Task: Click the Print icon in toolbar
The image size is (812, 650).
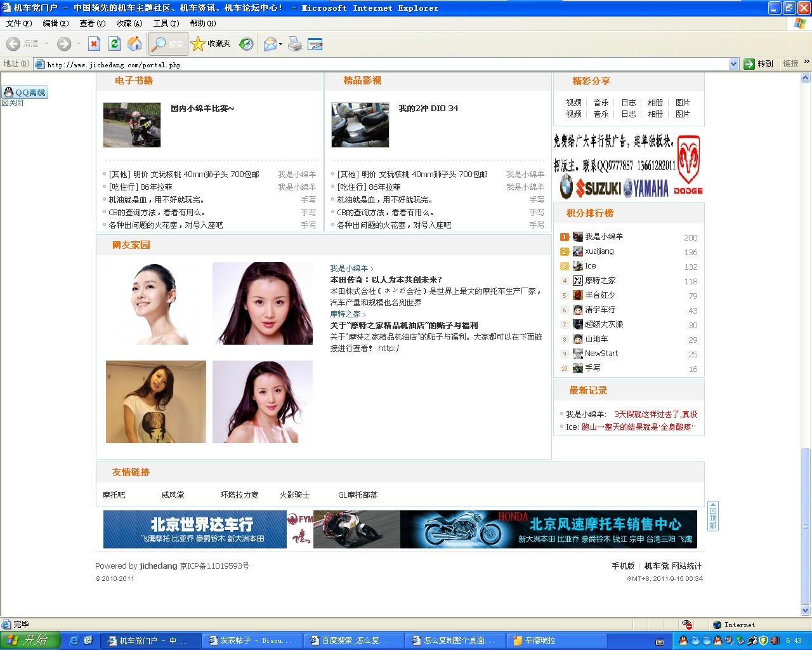Action: (295, 44)
